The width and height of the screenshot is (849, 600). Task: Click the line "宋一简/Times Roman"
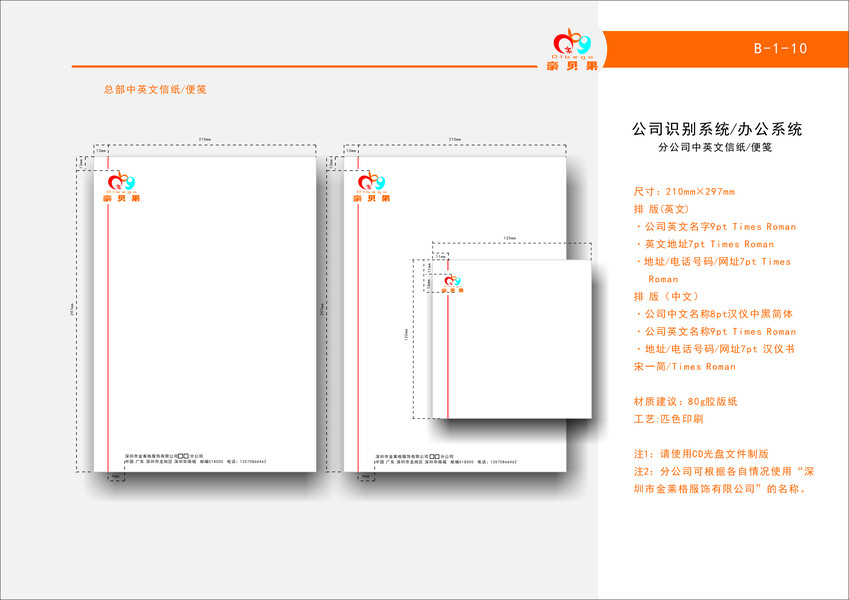(685, 367)
